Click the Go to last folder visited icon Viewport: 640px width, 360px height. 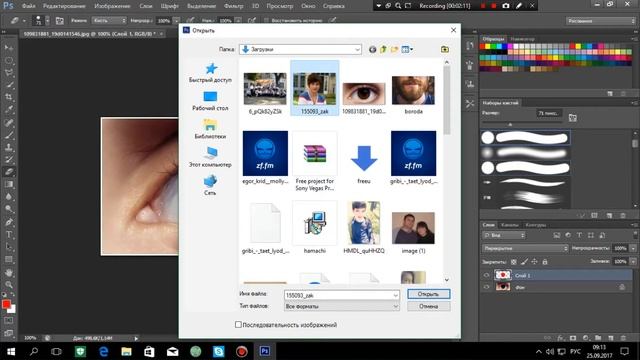(372, 49)
